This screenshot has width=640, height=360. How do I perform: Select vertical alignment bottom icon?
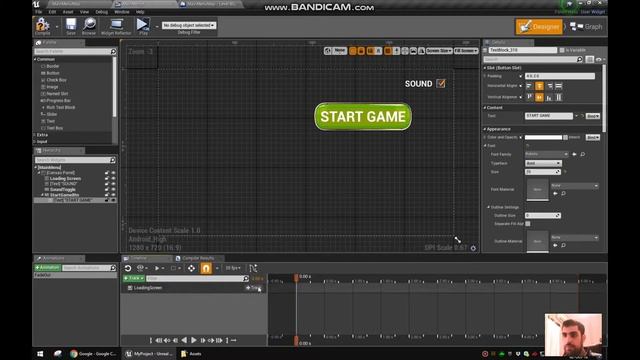coord(549,97)
